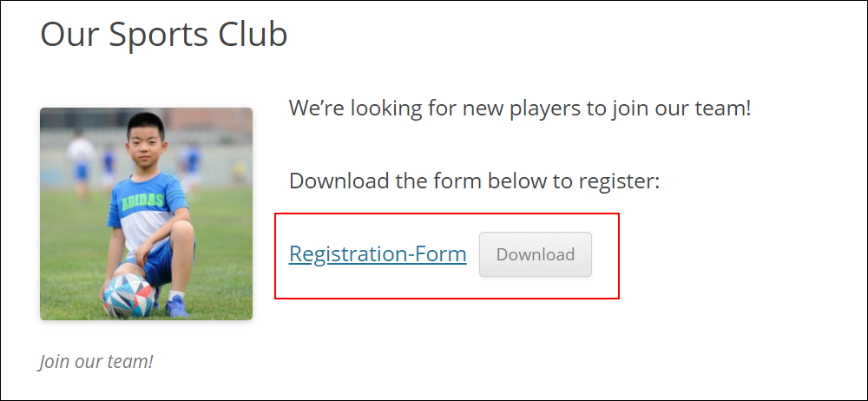Click the "Join our team!" italic caption
The width and height of the screenshot is (868, 401).
[x=95, y=361]
